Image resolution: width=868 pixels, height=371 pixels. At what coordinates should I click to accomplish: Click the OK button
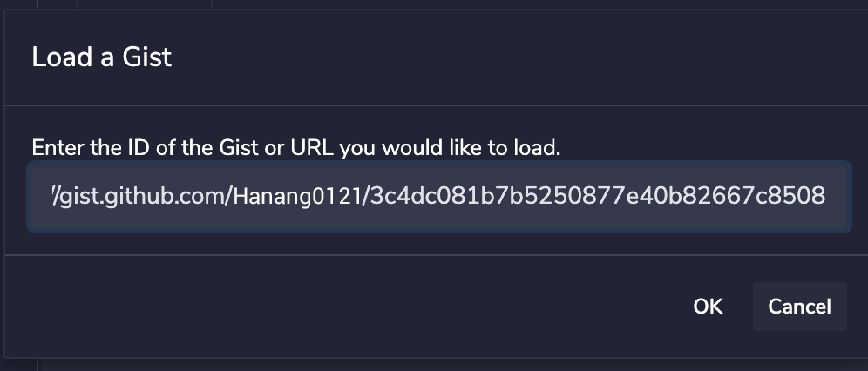708,307
